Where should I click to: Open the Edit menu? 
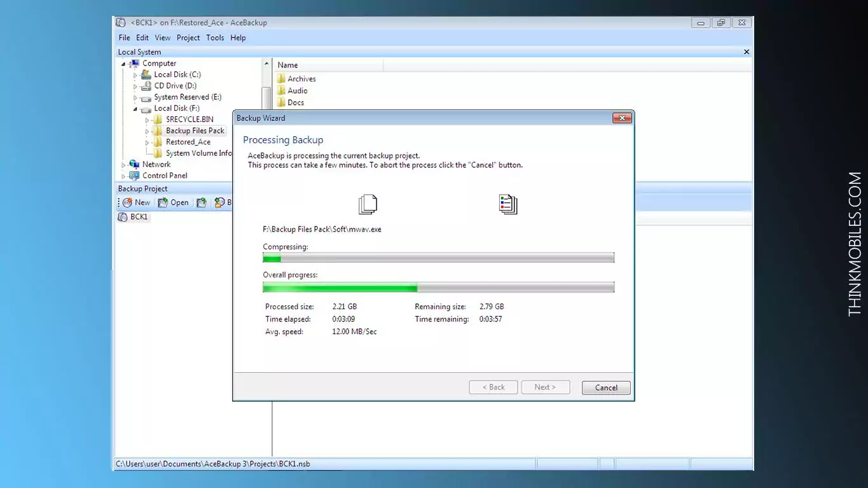click(142, 38)
